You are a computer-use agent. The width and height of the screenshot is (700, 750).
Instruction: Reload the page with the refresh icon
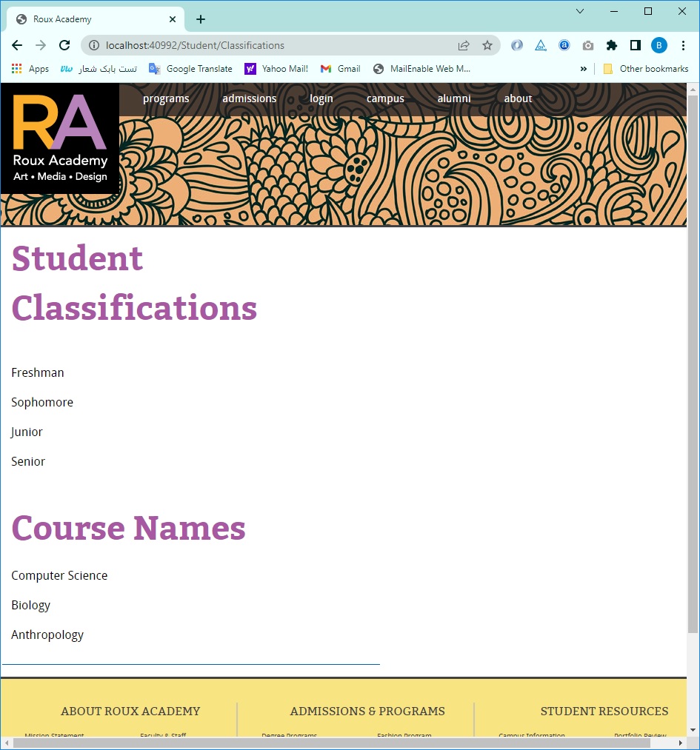pos(64,45)
